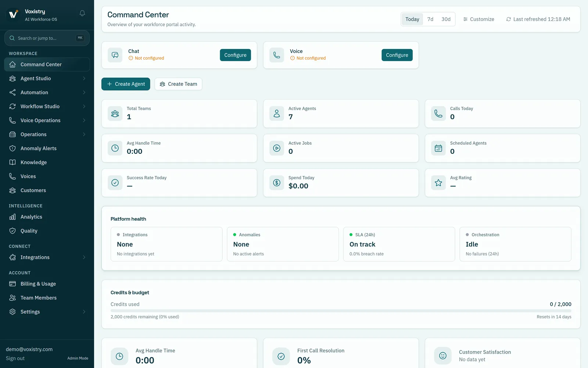588x368 pixels.
Task: Open the Customers menu item
Action: pyautogui.click(x=47, y=190)
